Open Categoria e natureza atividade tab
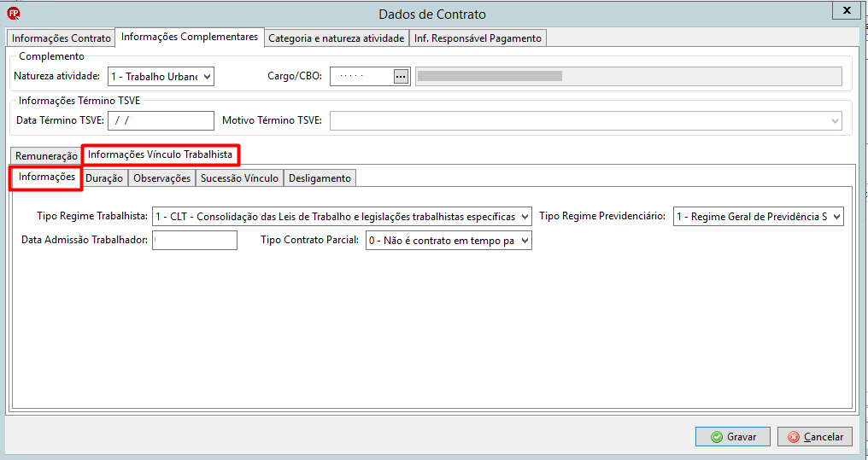 (337, 38)
